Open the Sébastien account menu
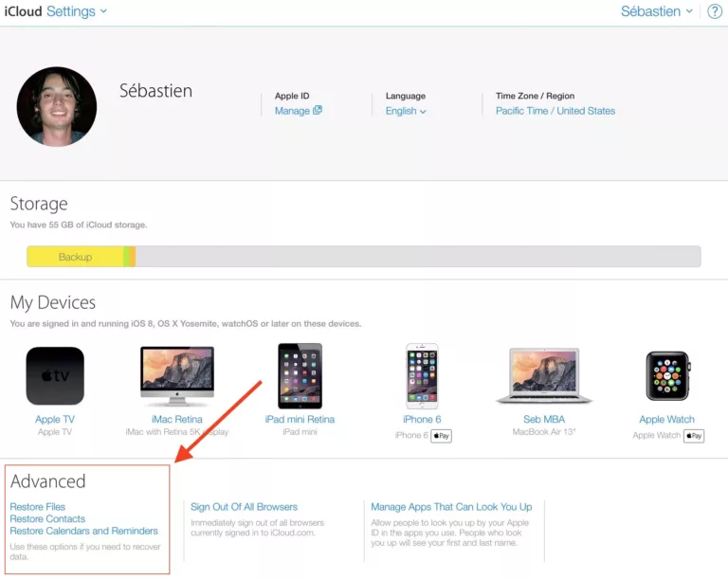 coord(657,11)
